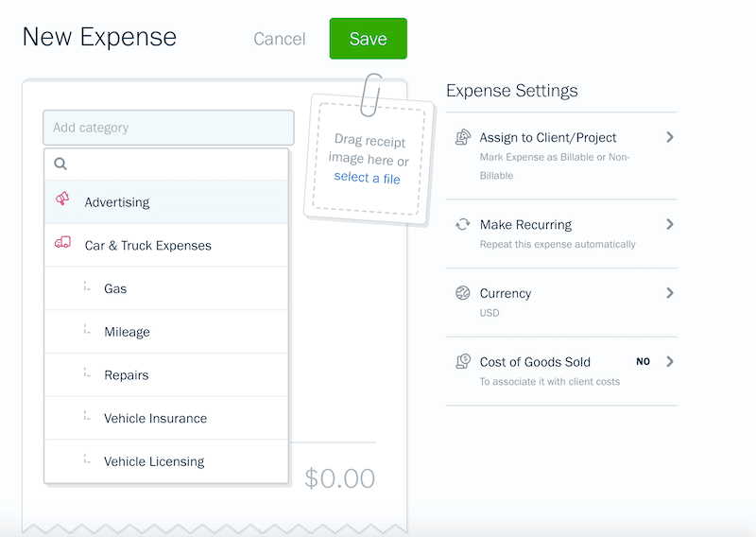Click the truck icon for Car & Truck Expenses
The width and height of the screenshot is (756, 537).
[x=62, y=243]
